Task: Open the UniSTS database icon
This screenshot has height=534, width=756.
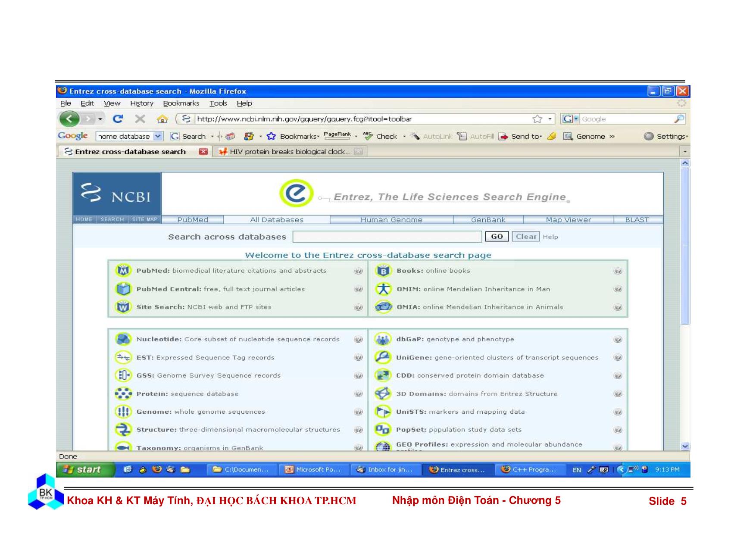Action: (383, 412)
